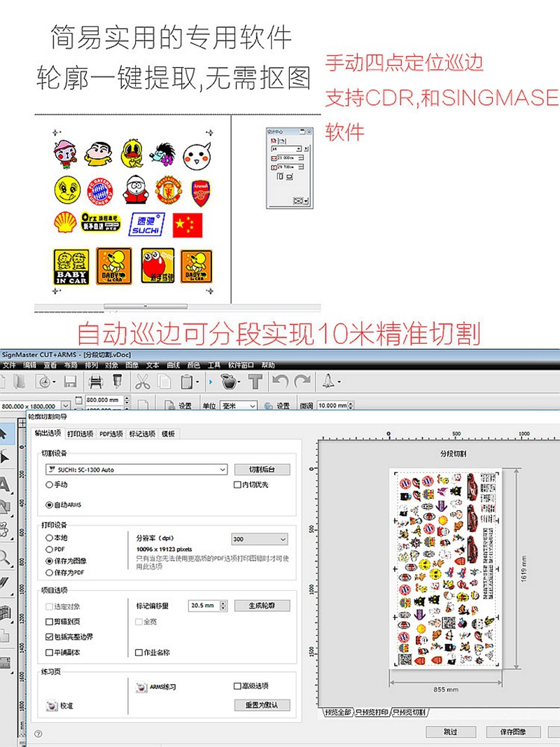
Task: Click the large T text toolbar icon
Action: (255, 382)
